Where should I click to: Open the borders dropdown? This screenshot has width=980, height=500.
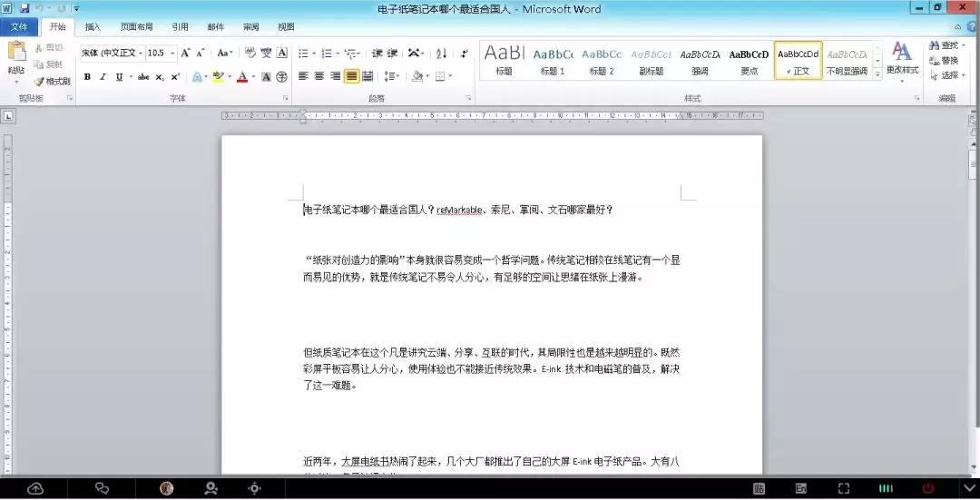(x=449, y=76)
